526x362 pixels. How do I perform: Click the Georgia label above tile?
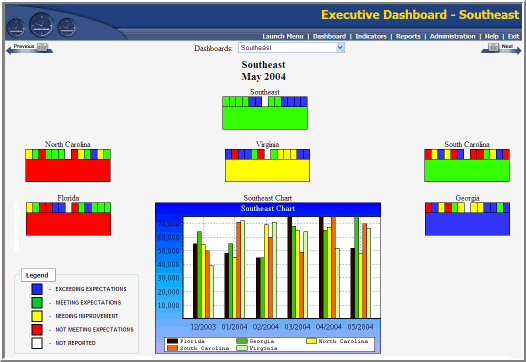pos(467,198)
